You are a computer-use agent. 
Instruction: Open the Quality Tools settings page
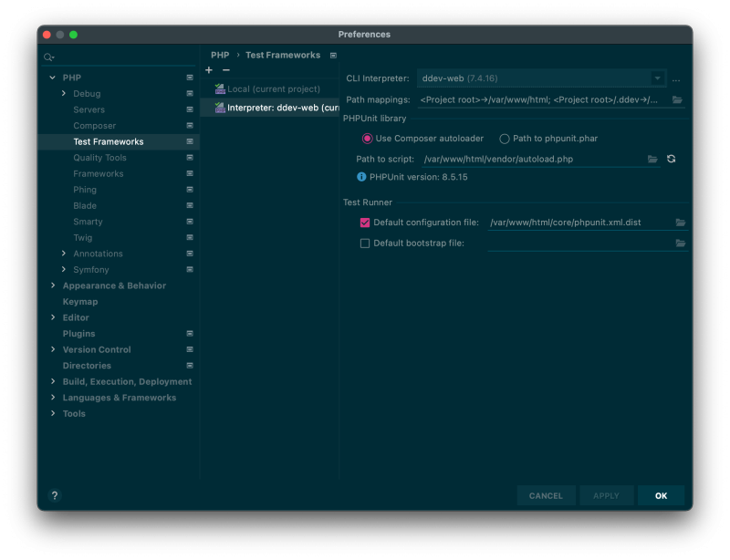(x=99, y=158)
